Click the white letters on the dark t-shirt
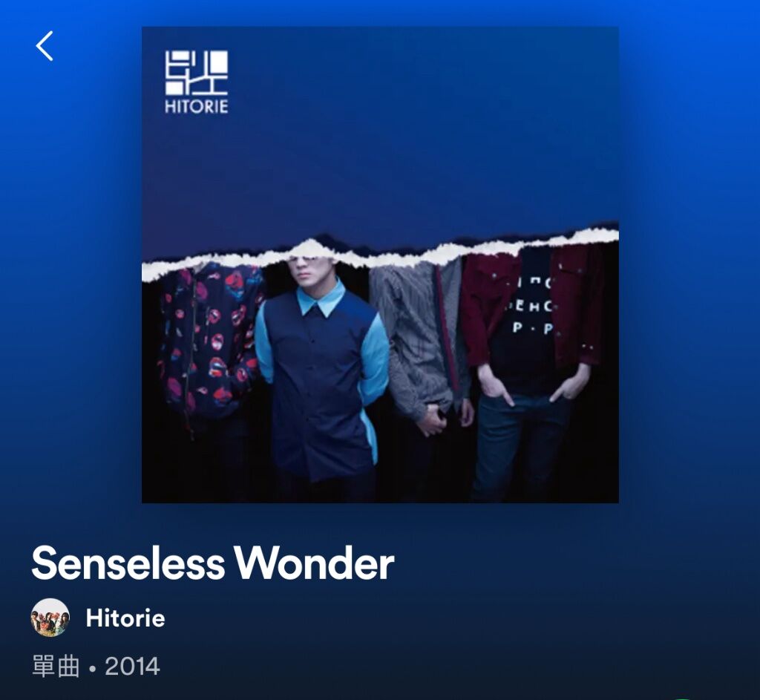 (531, 307)
